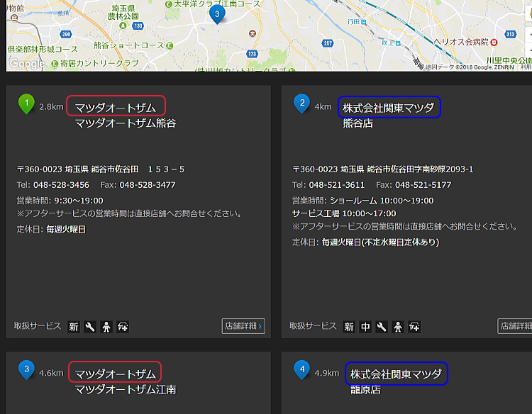The width and height of the screenshot is (532, 414).
Task: Click the address 佐谷田字南砂原2093-1
Action: pos(420,169)
